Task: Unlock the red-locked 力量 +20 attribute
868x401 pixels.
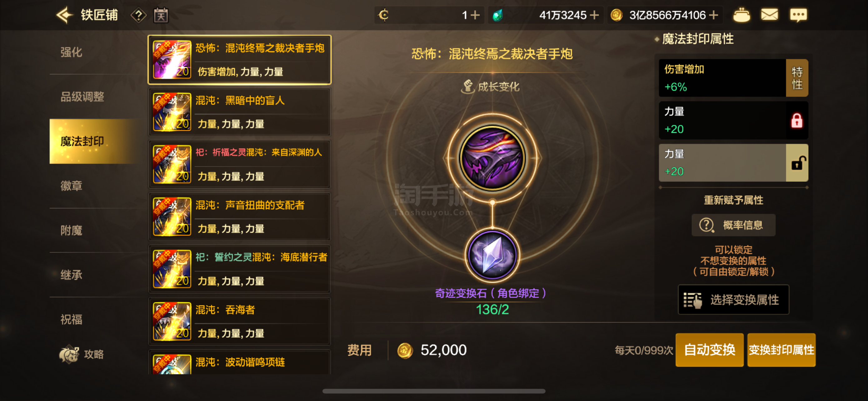Action: [x=796, y=121]
